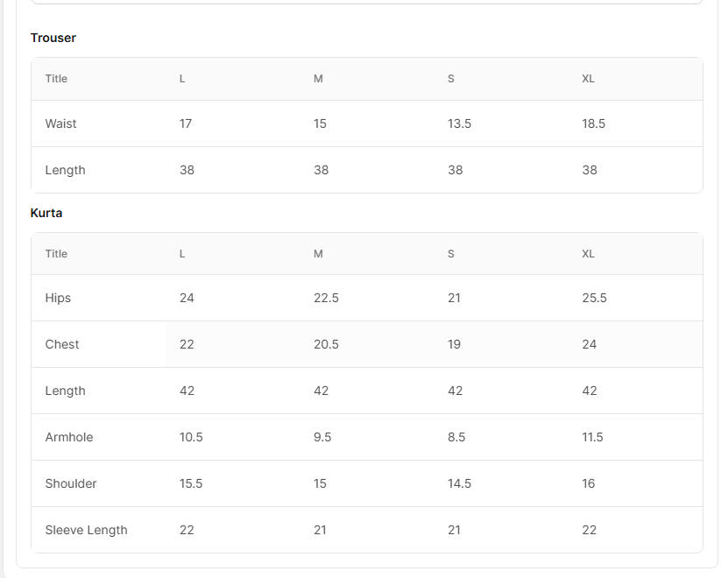This screenshot has width=728, height=578.
Task: Select the Waist row label
Action: tap(61, 123)
